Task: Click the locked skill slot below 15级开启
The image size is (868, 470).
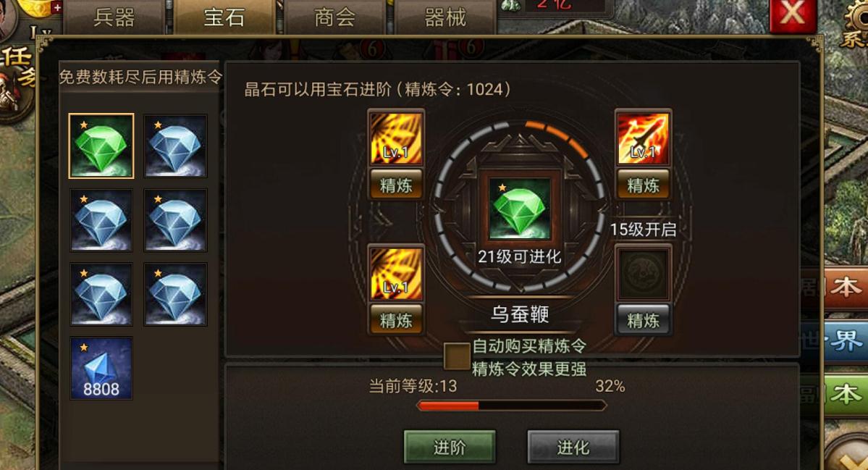Action: (643, 273)
